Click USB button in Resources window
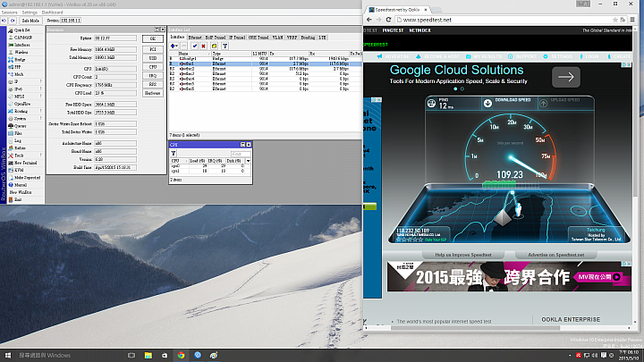 [x=153, y=58]
